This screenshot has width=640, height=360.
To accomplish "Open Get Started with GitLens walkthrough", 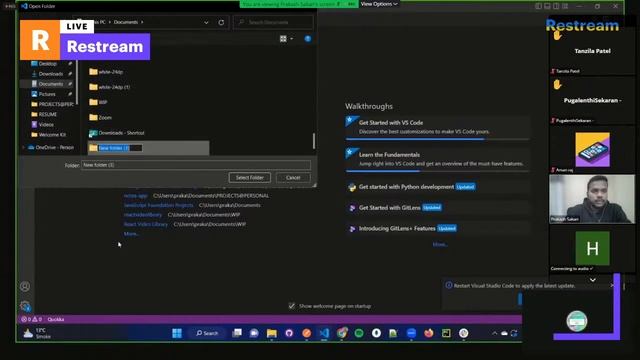I will tap(438, 208).
